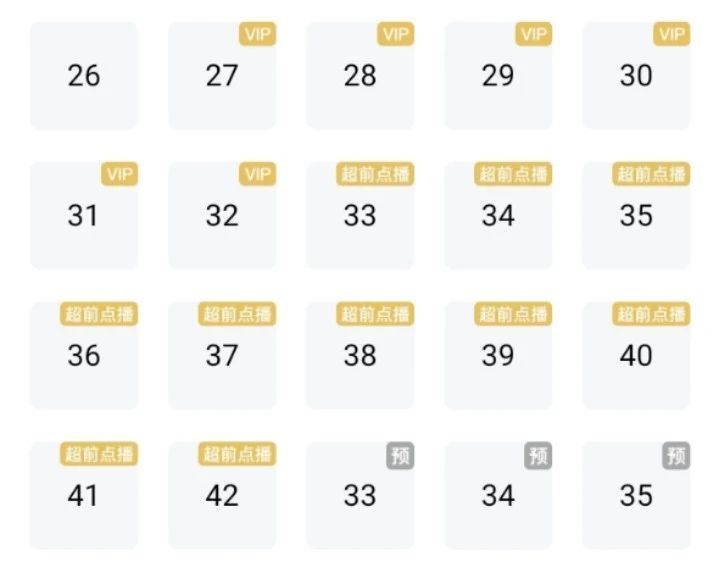Click the VIP badge on episode 30
Image resolution: width=720 pixels, height=569 pixels.
tap(672, 35)
